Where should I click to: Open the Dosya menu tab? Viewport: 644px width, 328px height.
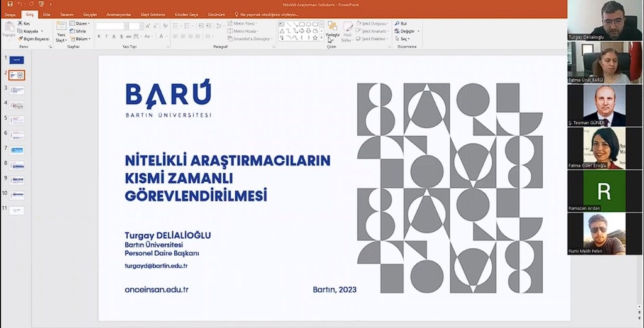click(x=10, y=14)
